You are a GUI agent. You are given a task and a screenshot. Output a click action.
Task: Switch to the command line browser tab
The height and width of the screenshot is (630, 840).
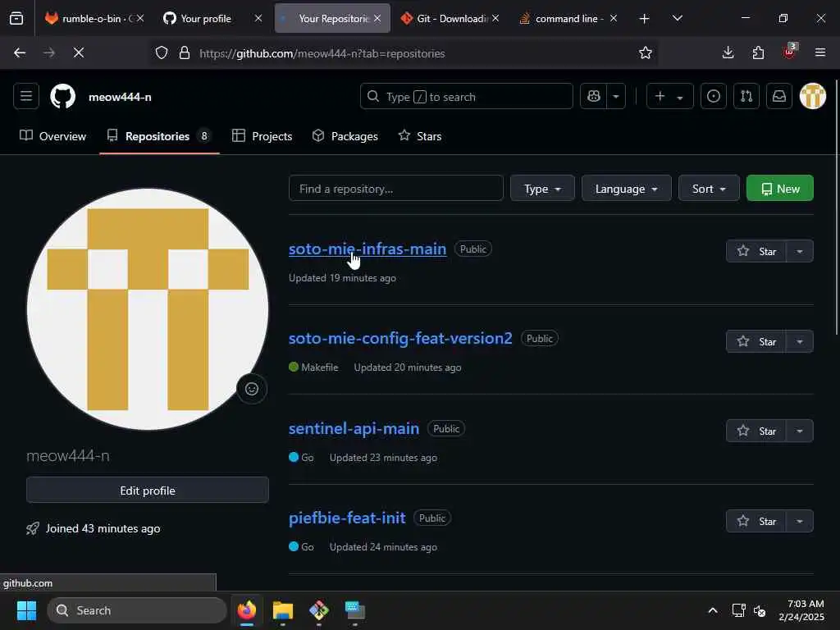click(568, 19)
